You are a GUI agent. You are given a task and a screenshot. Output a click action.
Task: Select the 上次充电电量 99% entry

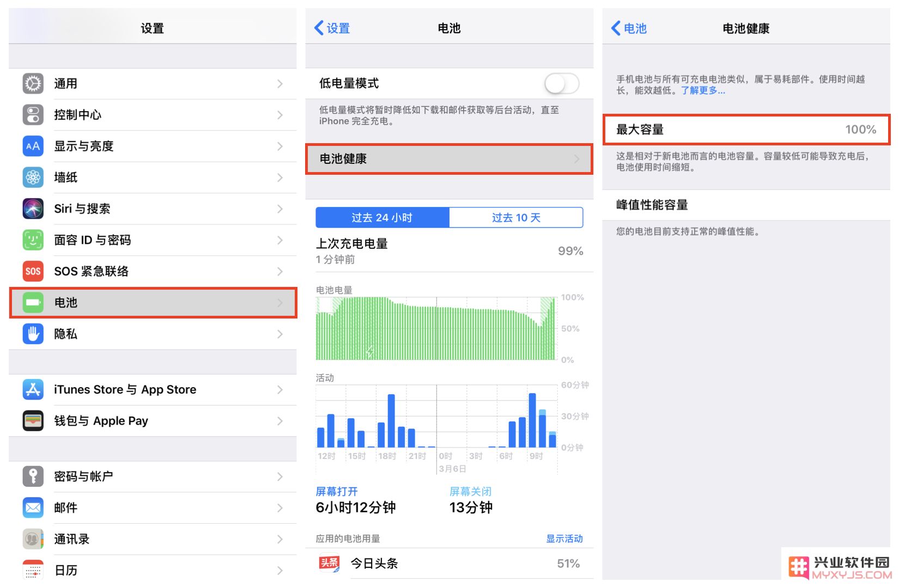point(449,251)
